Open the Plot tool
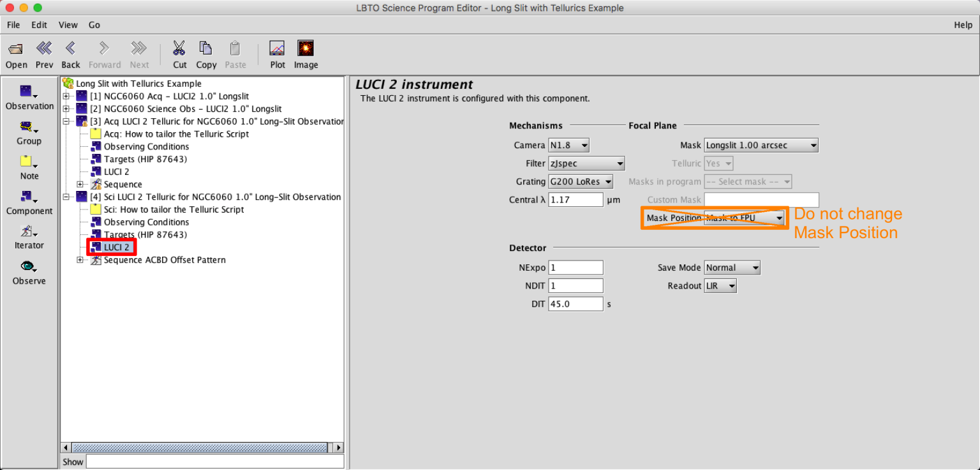This screenshot has width=980, height=470. click(278, 49)
